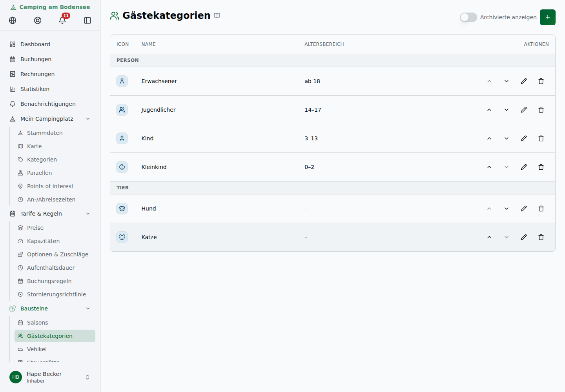Open Saisons in sidebar

coord(55,323)
